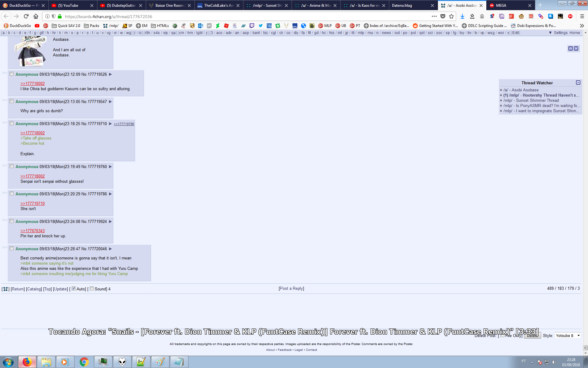The width and height of the screenshot is (588, 368).
Task: Open a new browser tab with plus icon
Action: coord(540,5)
